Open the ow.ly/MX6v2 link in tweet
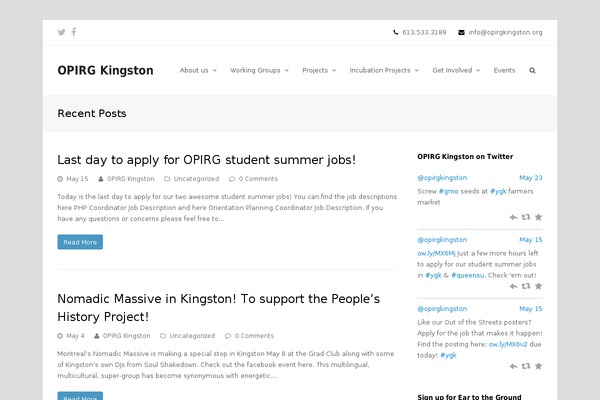 [x=508, y=344]
